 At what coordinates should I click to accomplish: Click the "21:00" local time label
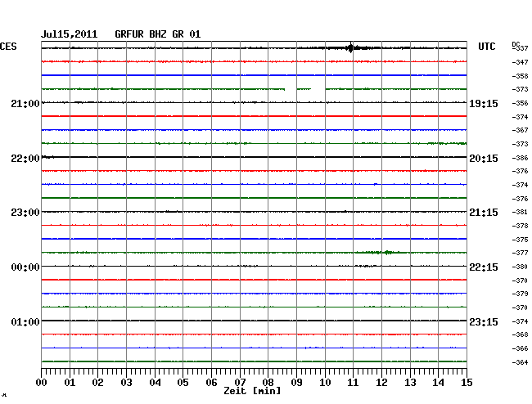[x=25, y=103]
